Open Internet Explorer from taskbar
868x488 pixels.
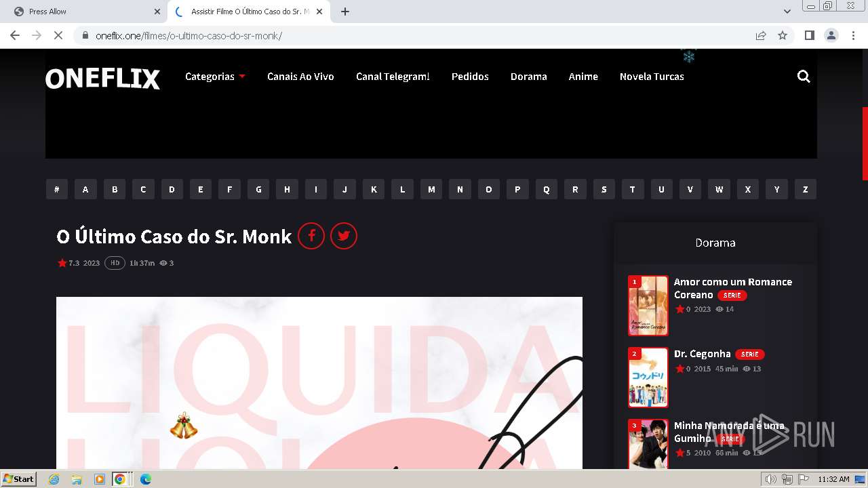pyautogui.click(x=54, y=479)
